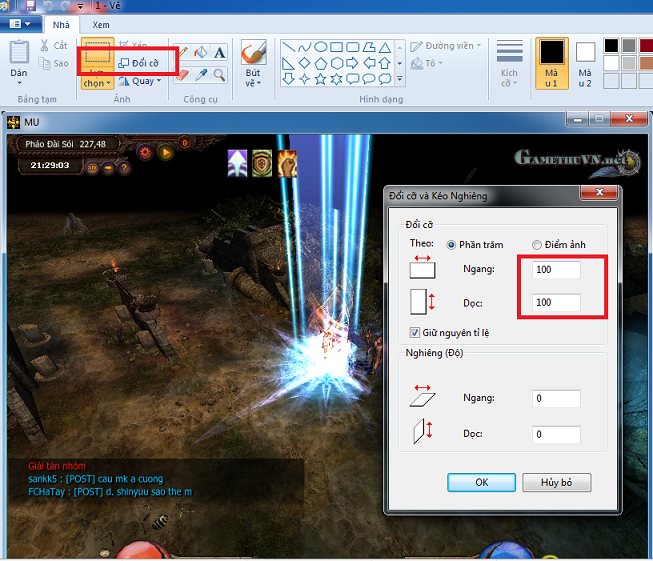Select the Fill with color bucket tool
The width and height of the screenshot is (653, 561).
click(201, 52)
